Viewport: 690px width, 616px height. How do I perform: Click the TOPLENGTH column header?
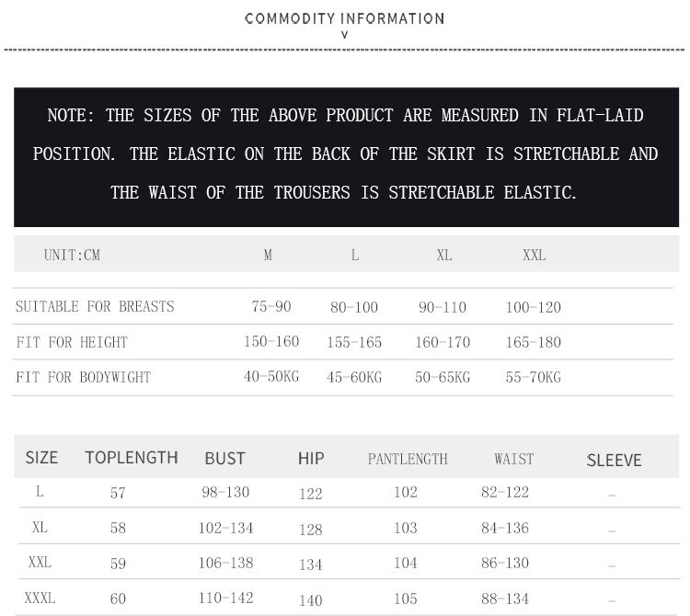click(131, 458)
